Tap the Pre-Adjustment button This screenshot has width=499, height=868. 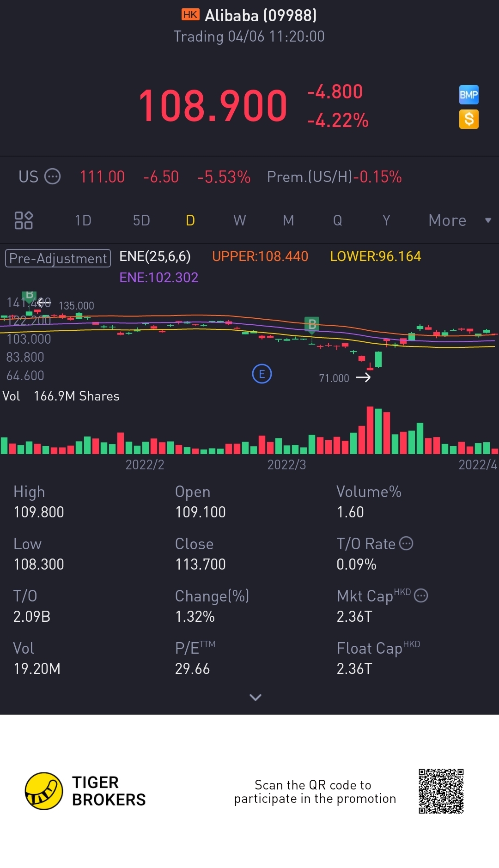click(x=58, y=258)
